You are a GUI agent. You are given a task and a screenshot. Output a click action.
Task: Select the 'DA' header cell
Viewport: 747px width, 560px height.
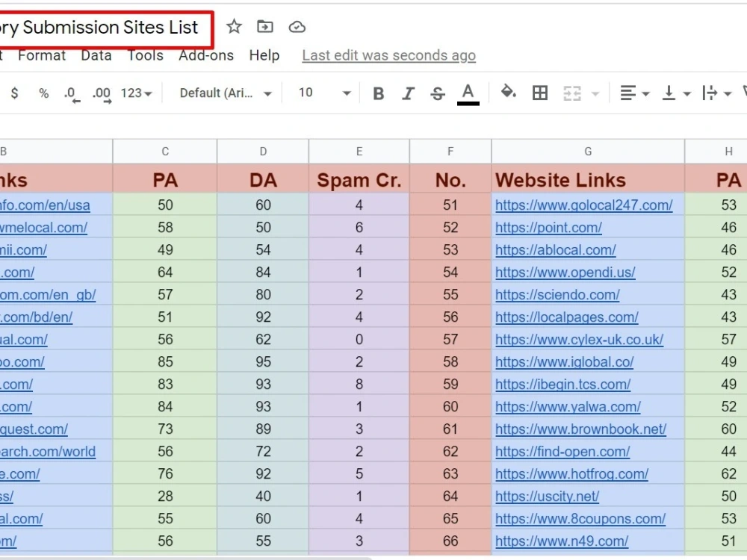[x=263, y=180]
